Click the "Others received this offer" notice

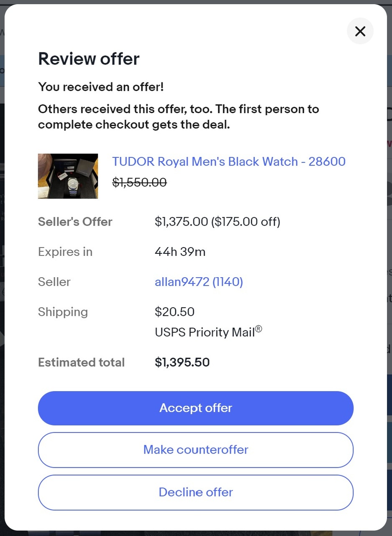[x=178, y=117]
